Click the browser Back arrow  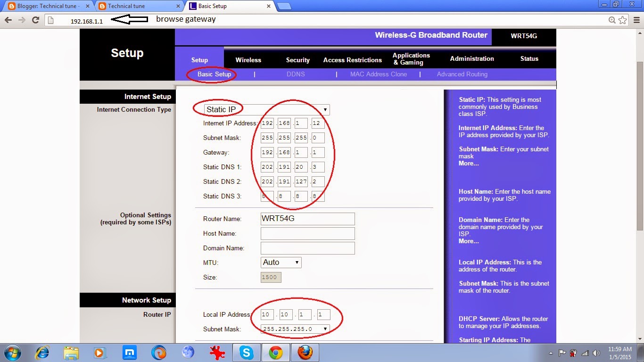coord(8,20)
